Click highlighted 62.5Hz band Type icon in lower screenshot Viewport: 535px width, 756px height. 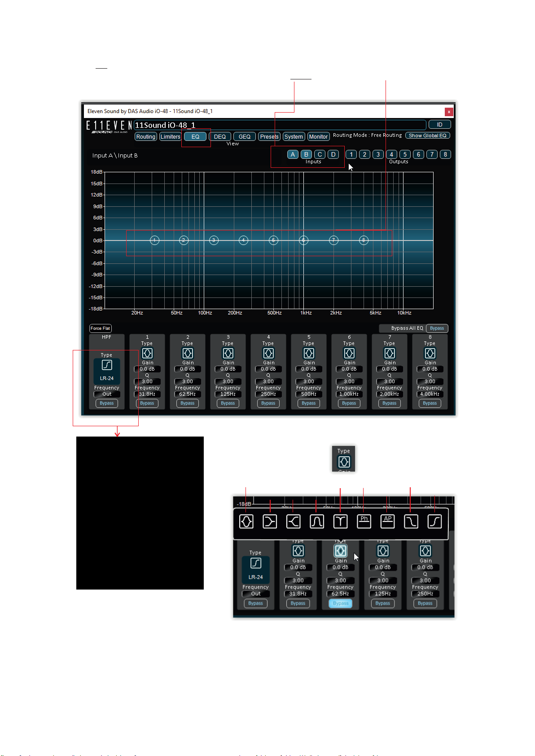[341, 551]
